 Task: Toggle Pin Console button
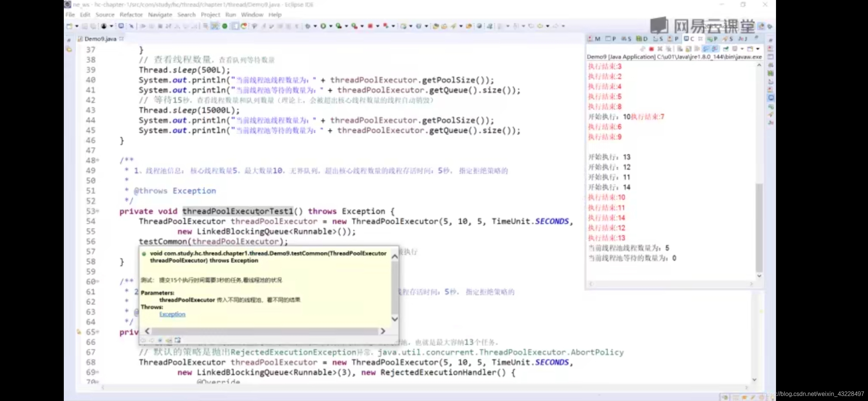click(726, 49)
